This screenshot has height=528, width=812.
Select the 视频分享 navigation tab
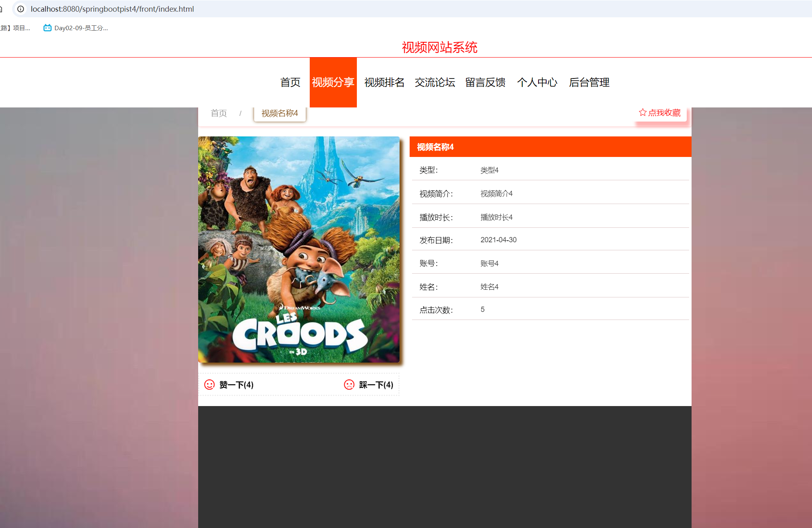(333, 82)
